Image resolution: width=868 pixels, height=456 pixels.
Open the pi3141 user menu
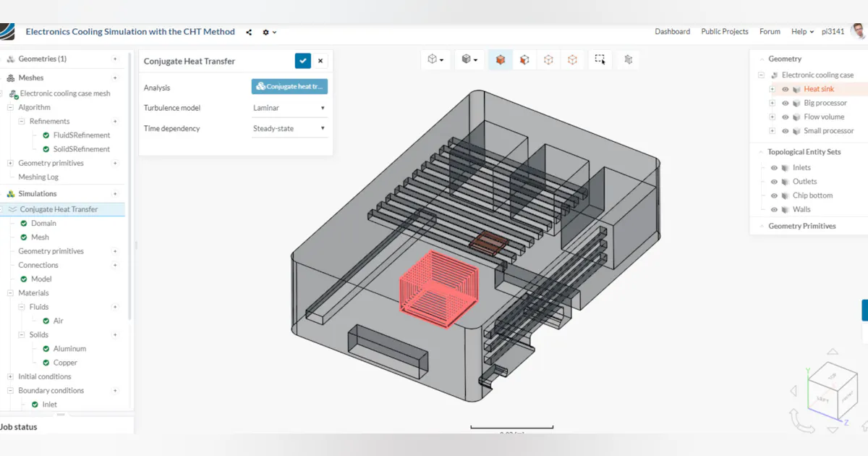point(832,32)
